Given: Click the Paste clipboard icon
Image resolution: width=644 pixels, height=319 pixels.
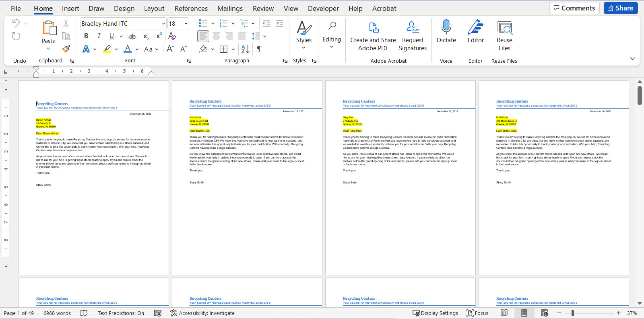Looking at the screenshot, I should [x=49, y=28].
